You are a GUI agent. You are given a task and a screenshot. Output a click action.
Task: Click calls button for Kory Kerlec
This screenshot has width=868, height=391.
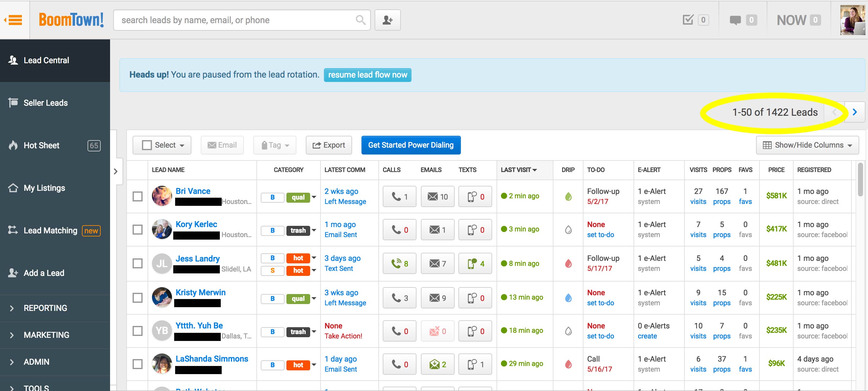coord(399,230)
